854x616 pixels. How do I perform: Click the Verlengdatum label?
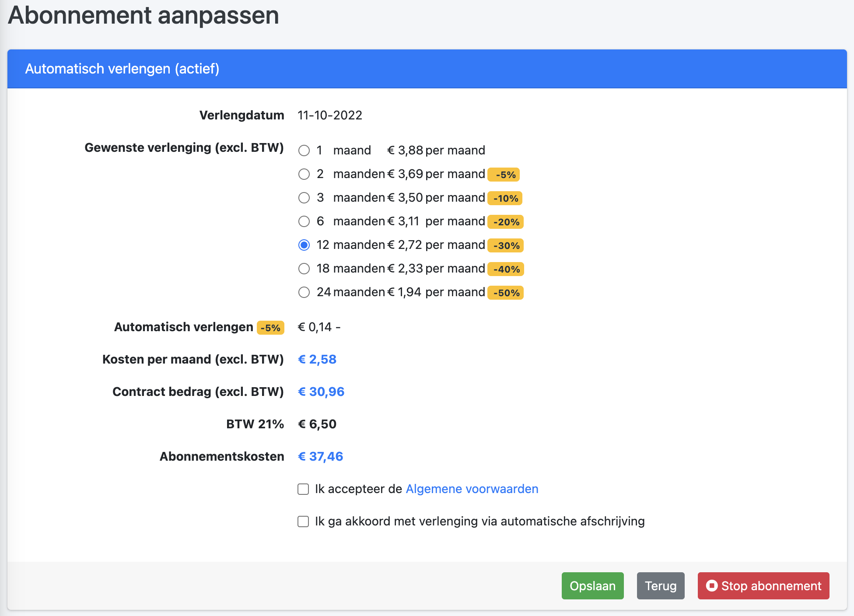point(242,115)
